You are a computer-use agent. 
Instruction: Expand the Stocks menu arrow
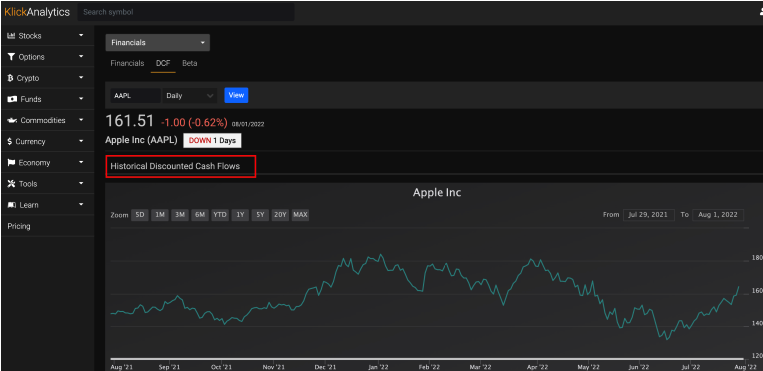point(81,36)
